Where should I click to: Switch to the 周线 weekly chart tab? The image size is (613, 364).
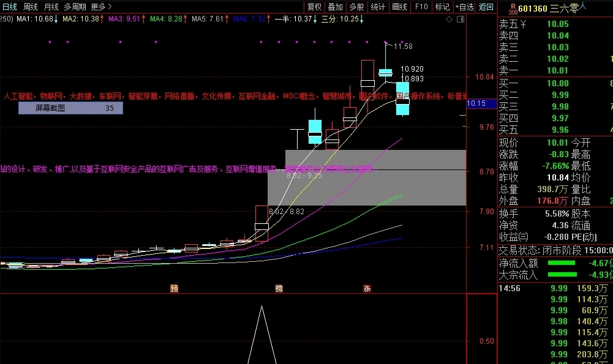pyautogui.click(x=31, y=7)
